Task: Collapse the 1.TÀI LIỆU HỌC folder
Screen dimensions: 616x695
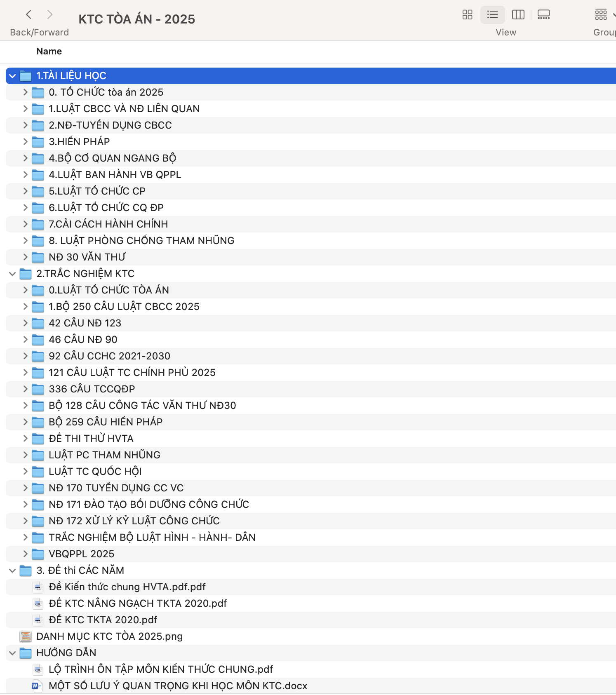Action: click(12, 76)
